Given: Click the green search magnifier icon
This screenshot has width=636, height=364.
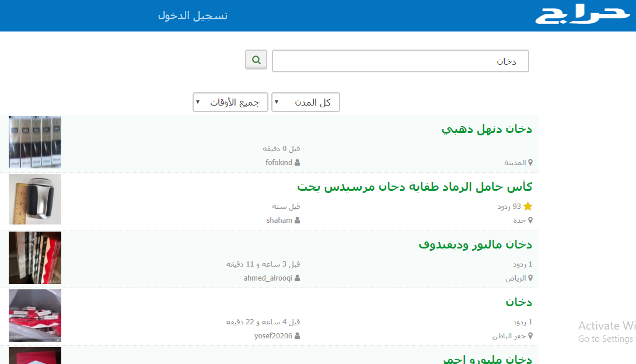Looking at the screenshot, I should coord(256,60).
